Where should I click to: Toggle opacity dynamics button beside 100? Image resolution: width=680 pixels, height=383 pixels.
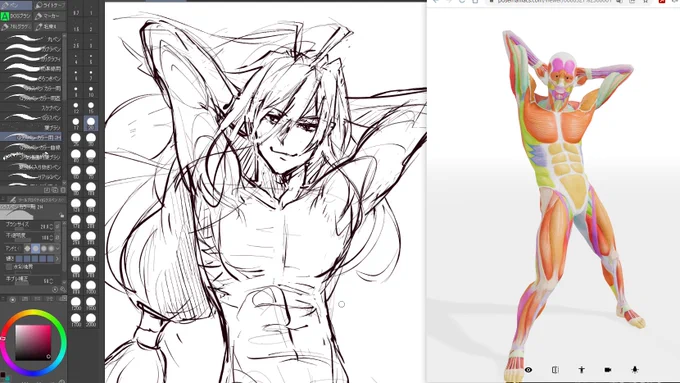click(58, 237)
